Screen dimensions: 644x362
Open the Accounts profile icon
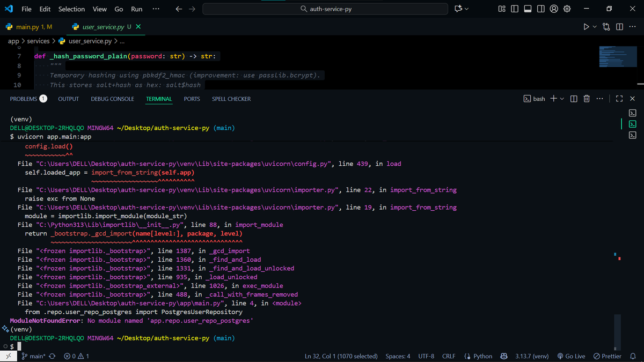click(554, 9)
